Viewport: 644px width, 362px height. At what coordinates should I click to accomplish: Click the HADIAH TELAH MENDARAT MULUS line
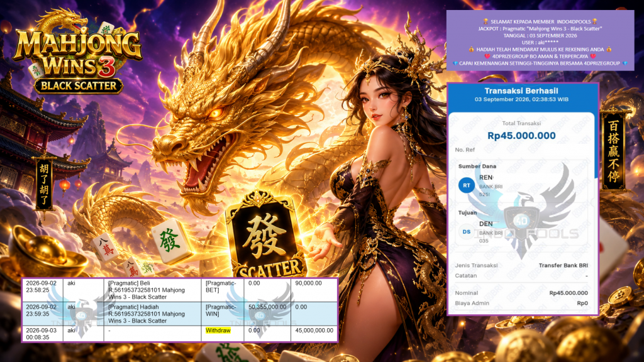(x=540, y=49)
